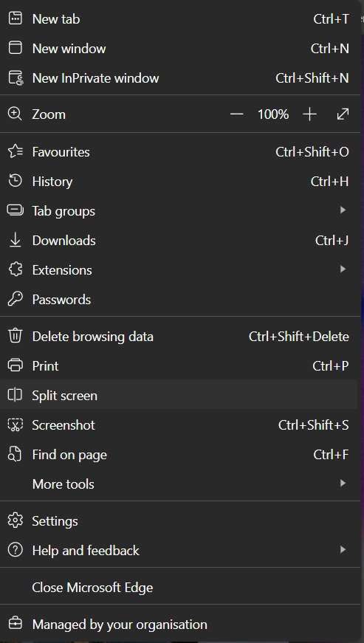Click the Zoom magnifier icon
The height and width of the screenshot is (643, 364).
click(15, 114)
